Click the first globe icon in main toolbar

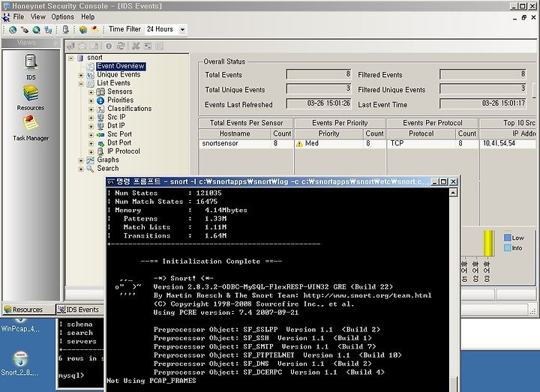(13, 30)
